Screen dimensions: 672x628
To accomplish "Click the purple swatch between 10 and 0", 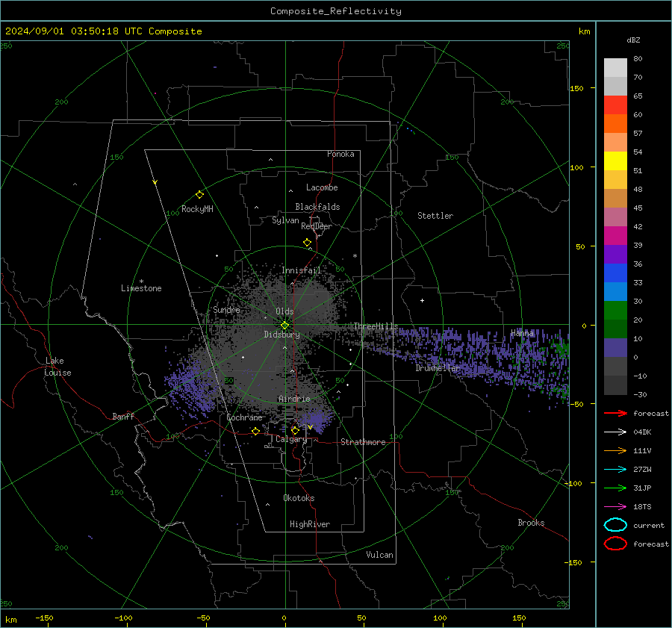I will point(615,347).
